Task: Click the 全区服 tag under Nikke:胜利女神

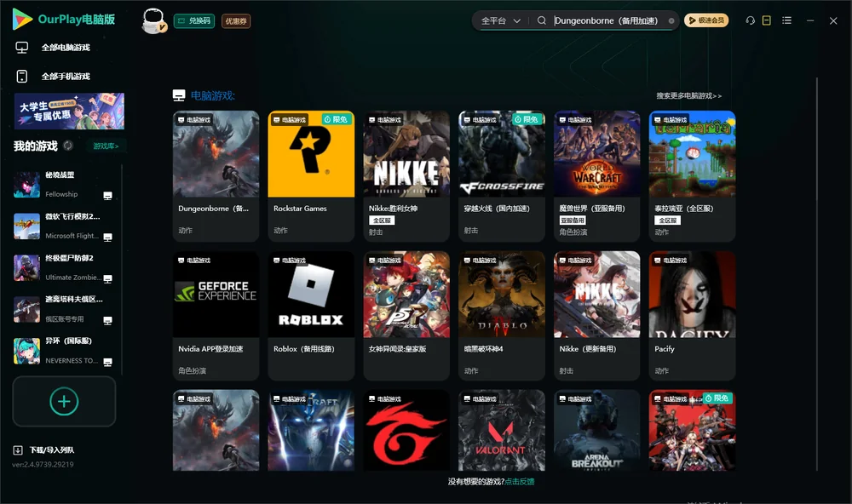Action: click(382, 220)
